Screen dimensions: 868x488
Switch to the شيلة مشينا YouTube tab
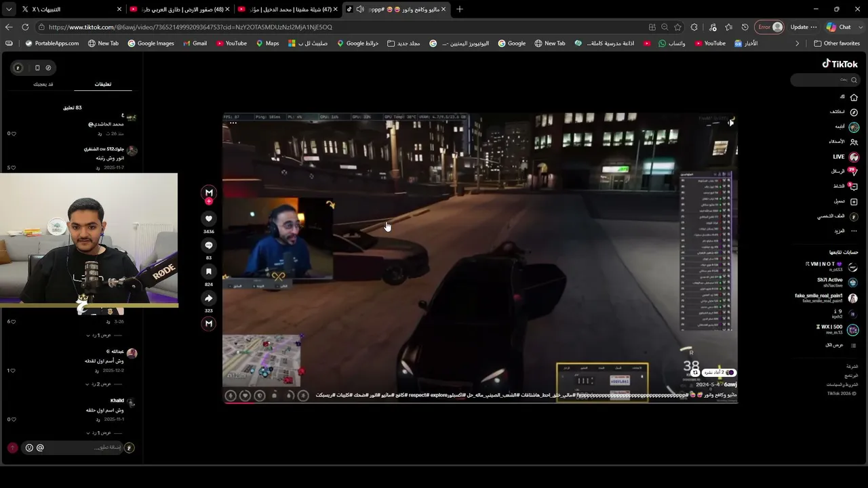point(288,9)
